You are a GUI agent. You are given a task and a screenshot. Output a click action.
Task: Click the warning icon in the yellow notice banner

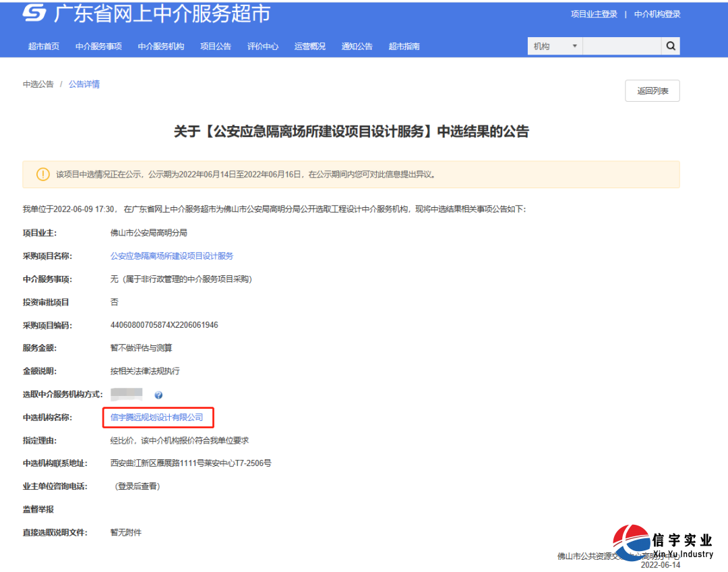pos(42,174)
